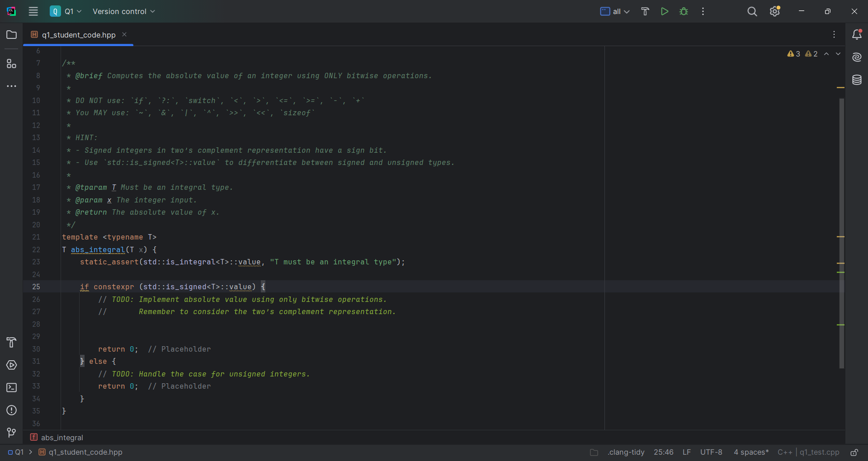This screenshot has height=461, width=868.
Task: Click the '4 spaces*' indent setting
Action: tap(750, 452)
